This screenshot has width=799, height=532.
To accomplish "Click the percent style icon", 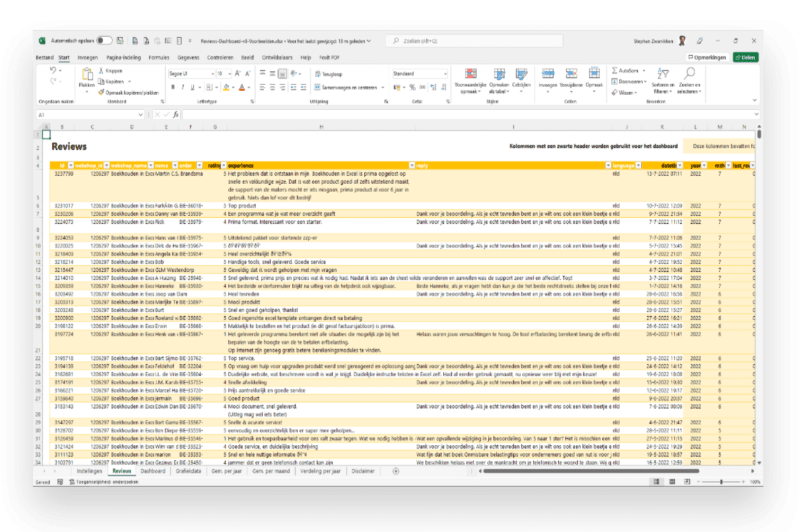I will click(412, 87).
